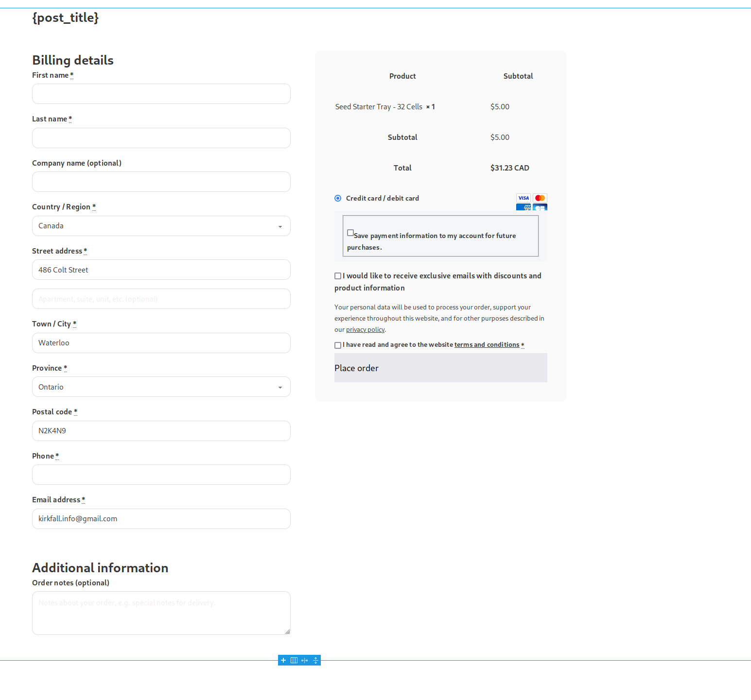
Task: Click the Order notes text area
Action: tap(161, 613)
